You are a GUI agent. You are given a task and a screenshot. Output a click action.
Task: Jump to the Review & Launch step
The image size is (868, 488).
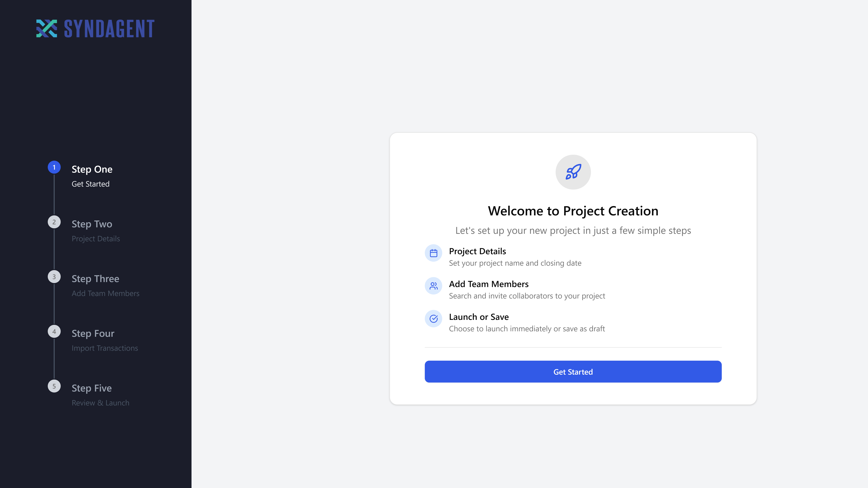coord(100,402)
